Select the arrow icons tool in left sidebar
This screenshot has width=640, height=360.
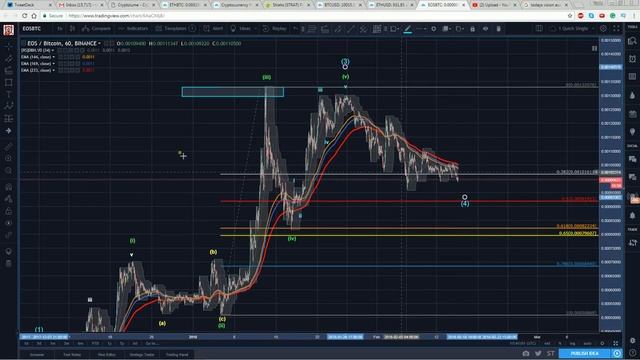9,131
